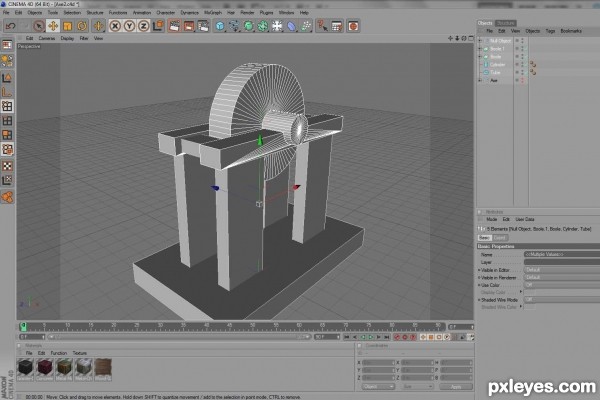The height and width of the screenshot is (400, 600).
Task: Expand the Null Object tree row
Action: 480,41
